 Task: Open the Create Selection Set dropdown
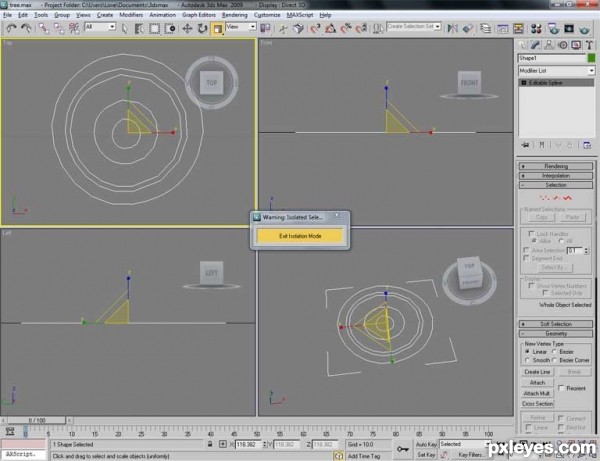pos(414,26)
